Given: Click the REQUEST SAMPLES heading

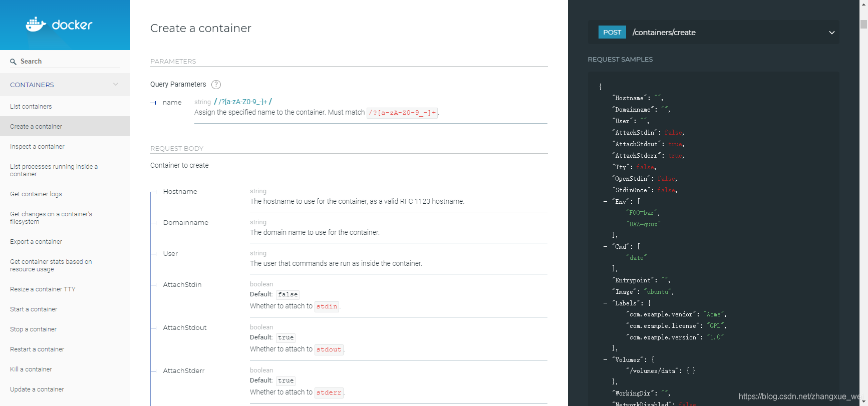Looking at the screenshot, I should (620, 59).
